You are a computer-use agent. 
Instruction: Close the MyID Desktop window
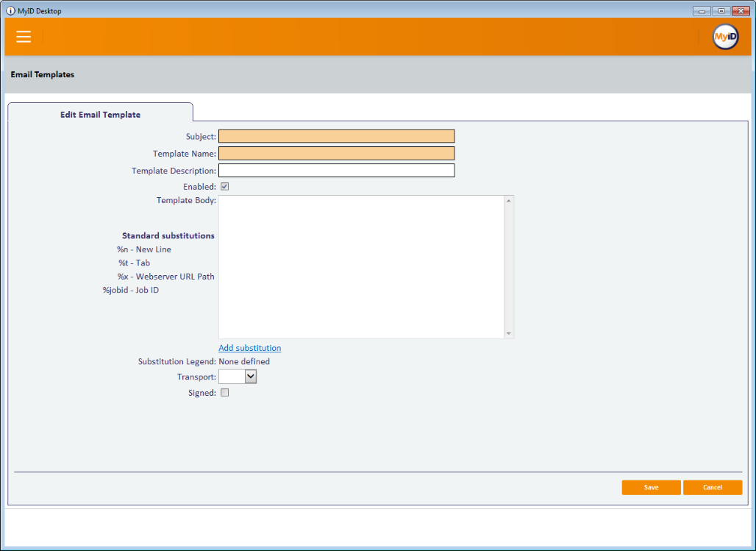tap(741, 10)
